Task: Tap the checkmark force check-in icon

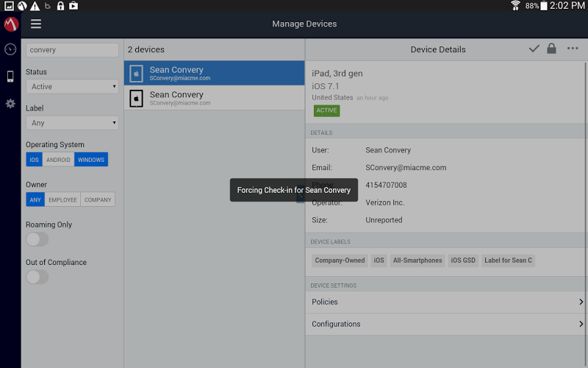Action: [534, 49]
